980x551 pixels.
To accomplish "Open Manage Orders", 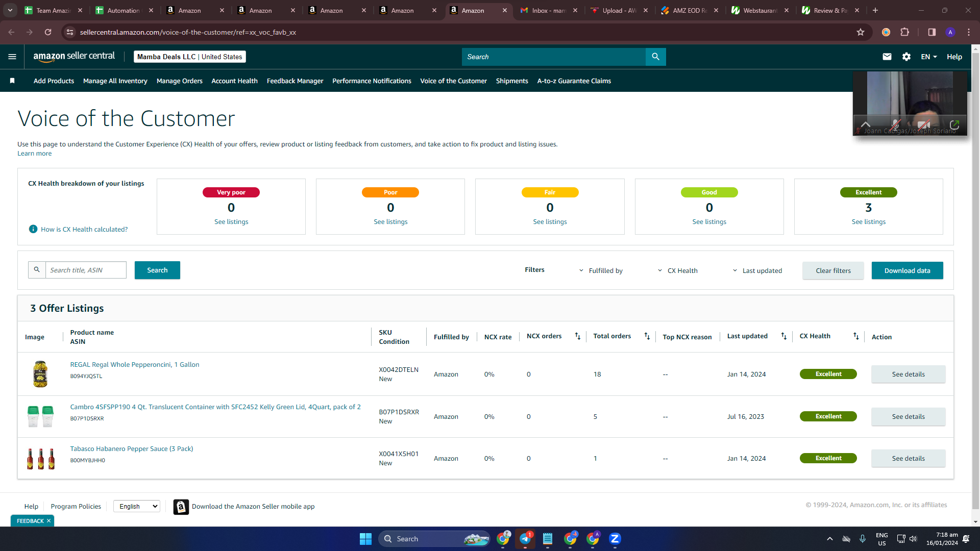I will tap(180, 81).
